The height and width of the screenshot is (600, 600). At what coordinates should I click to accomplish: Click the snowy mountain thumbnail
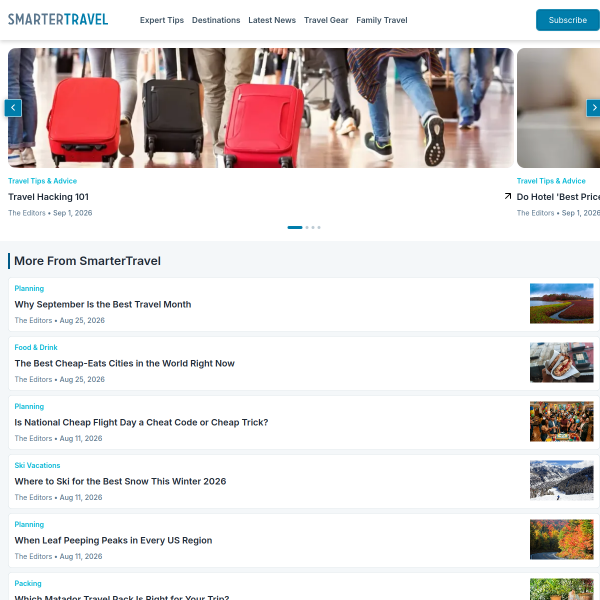click(561, 480)
